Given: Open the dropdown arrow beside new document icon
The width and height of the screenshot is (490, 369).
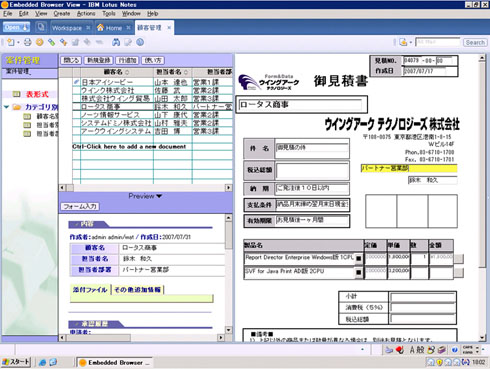Looking at the screenshot, I should tap(18, 43).
